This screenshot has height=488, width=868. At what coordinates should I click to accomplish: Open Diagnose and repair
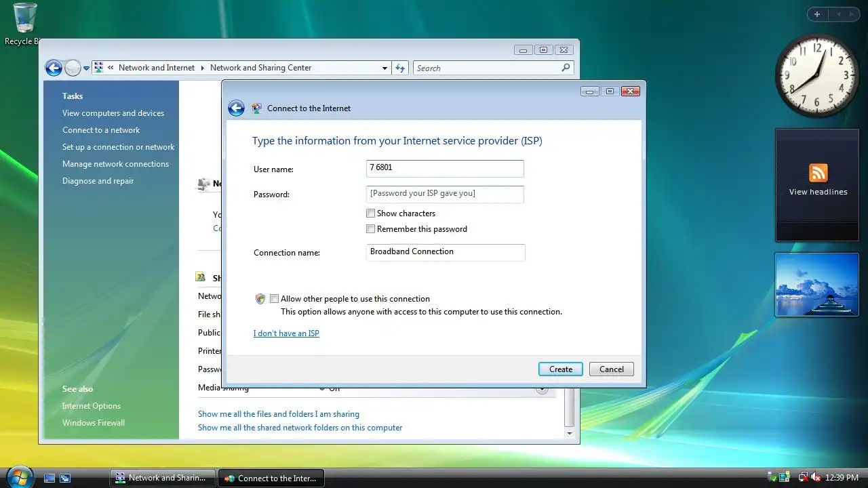[x=98, y=181]
